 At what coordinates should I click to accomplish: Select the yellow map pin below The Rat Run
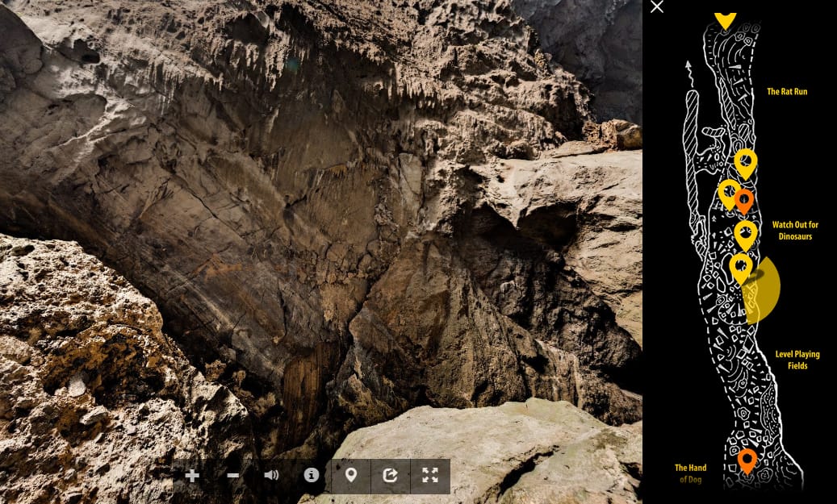(x=746, y=163)
